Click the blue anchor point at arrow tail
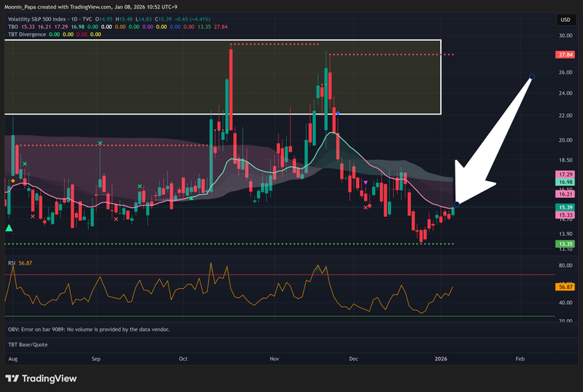 click(532, 77)
